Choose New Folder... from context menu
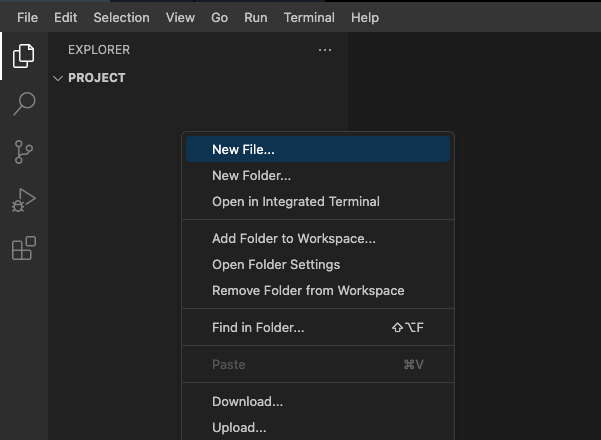This screenshot has width=601, height=440. coord(251,175)
